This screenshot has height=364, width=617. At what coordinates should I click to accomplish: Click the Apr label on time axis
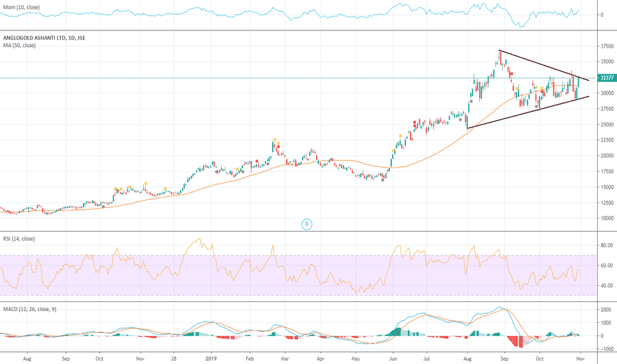tap(320, 359)
